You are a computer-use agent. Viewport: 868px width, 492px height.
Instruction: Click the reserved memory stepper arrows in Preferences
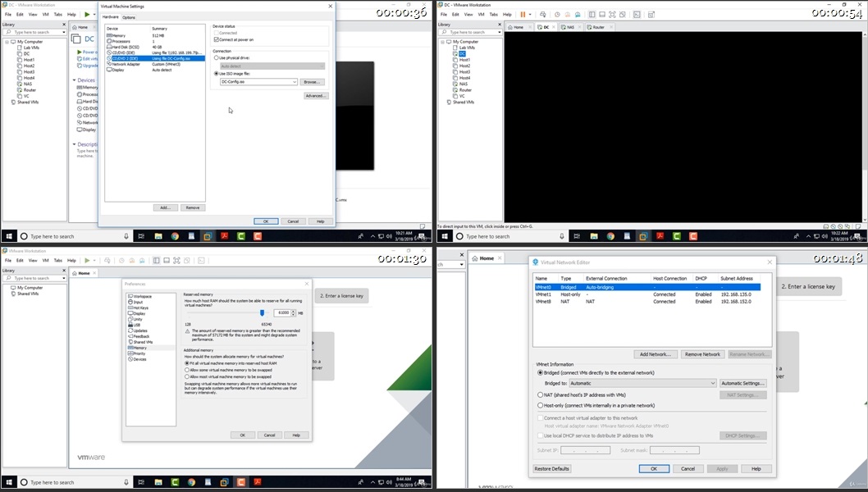[294, 313]
